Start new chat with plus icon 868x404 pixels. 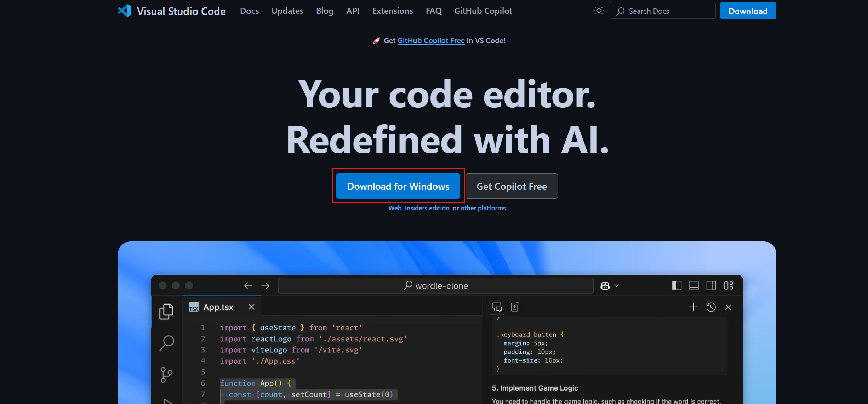click(693, 307)
